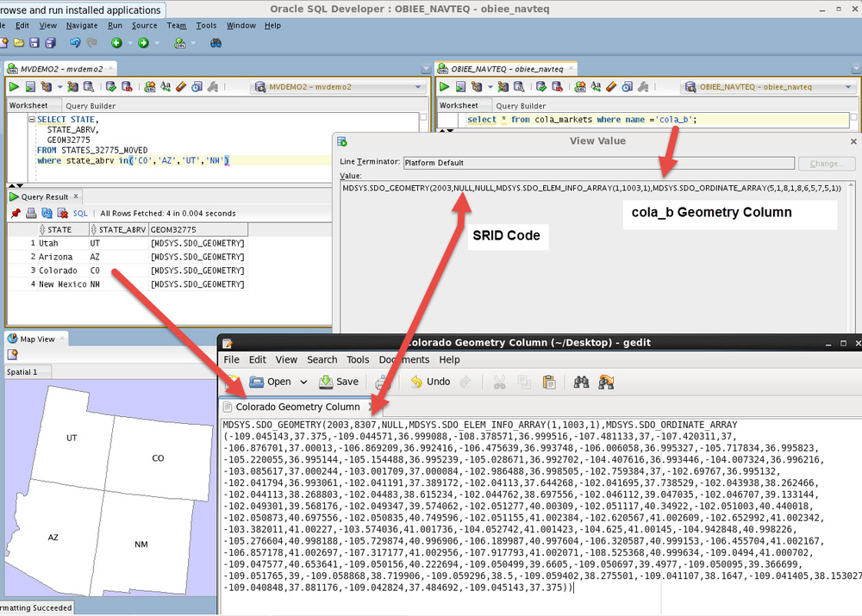Switch to Query Builder tab in MVDEMO2
The height and width of the screenshot is (616, 862).
coord(91,106)
